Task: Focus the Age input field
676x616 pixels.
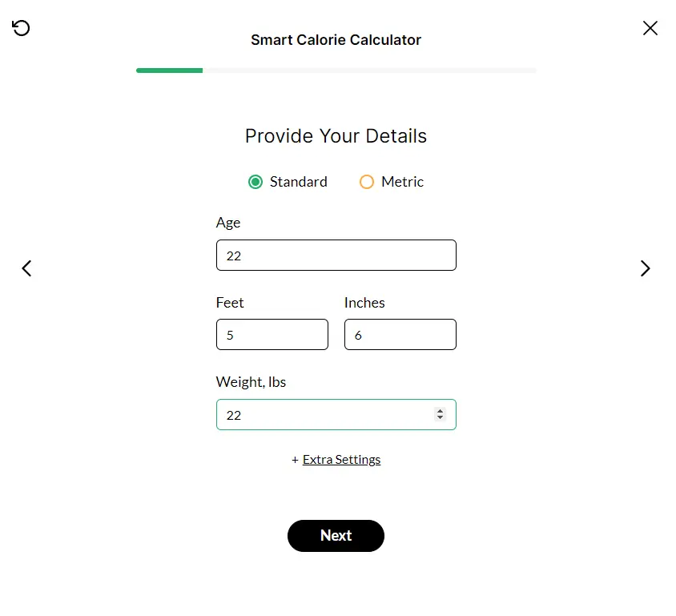Action: [x=336, y=256]
